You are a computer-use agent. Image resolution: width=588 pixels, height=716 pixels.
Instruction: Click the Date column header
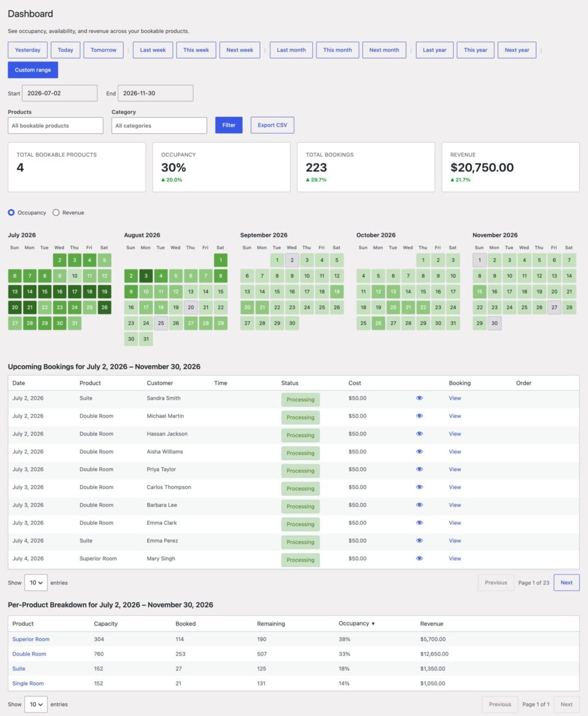coord(19,383)
